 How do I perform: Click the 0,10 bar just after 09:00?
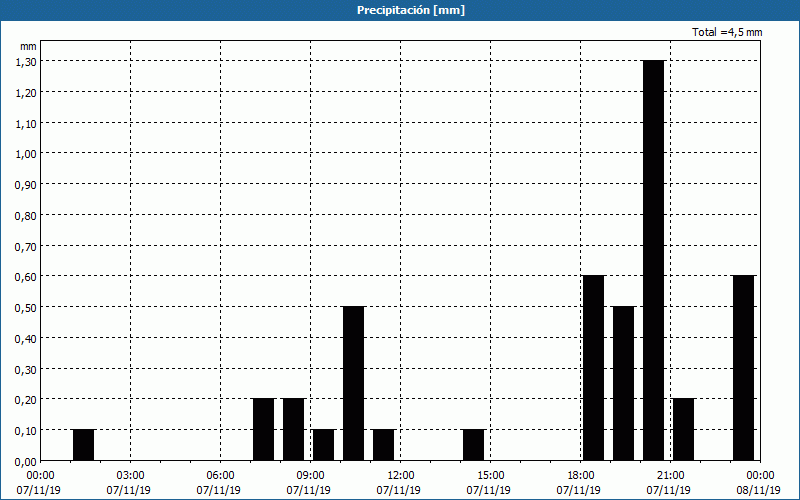point(323,445)
